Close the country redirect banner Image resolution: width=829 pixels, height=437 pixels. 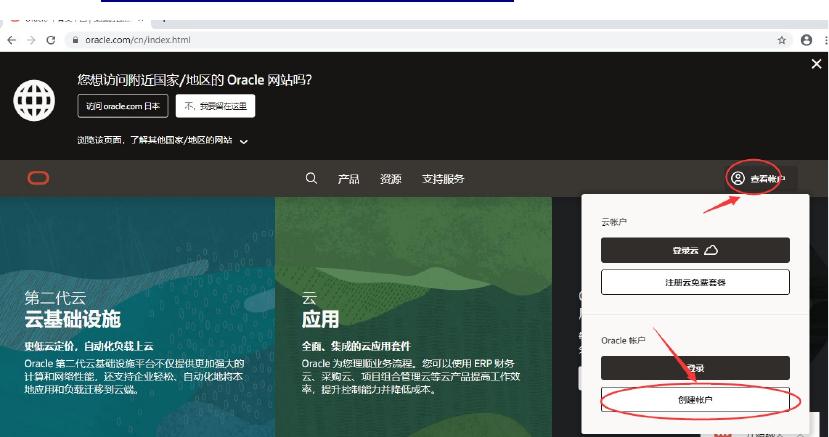pos(816,64)
